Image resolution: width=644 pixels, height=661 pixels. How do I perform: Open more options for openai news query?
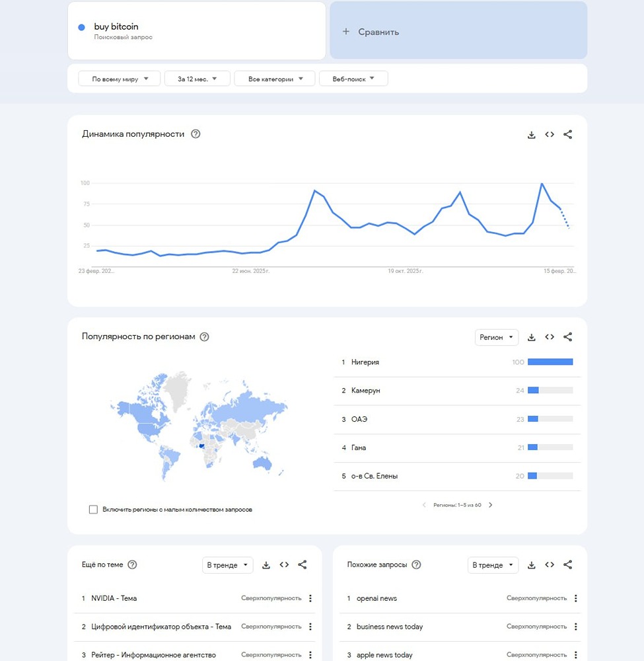tap(575, 598)
